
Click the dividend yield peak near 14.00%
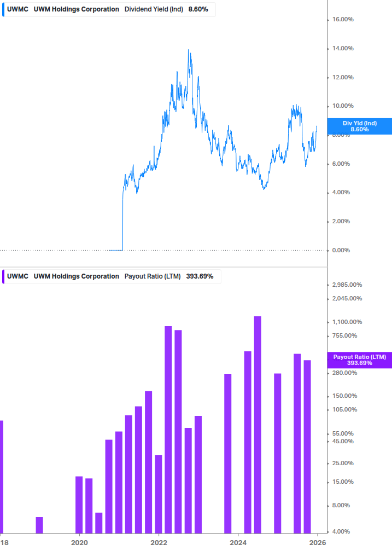(x=189, y=50)
